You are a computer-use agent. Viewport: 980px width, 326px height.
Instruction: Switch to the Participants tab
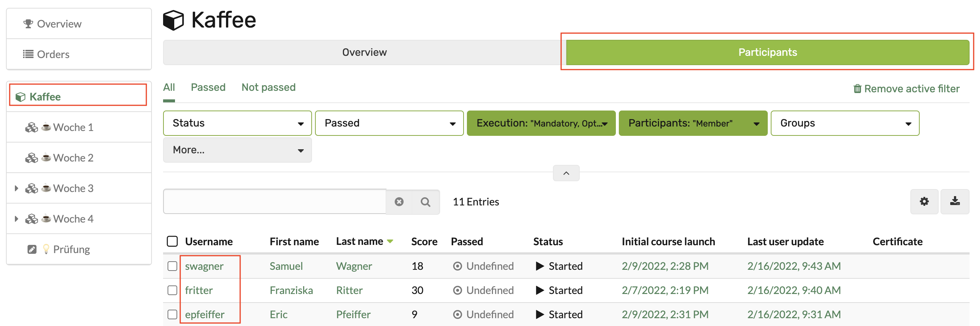[767, 52]
